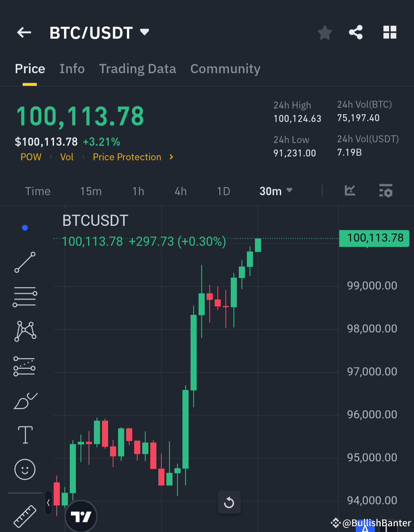The width and height of the screenshot is (414, 532).
Task: Open the Trading Data tab
Action: click(x=137, y=69)
